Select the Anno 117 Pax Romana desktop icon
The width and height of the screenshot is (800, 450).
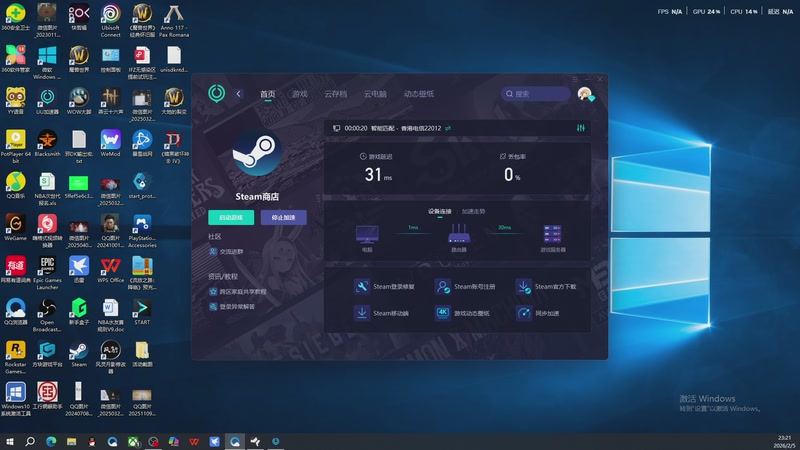(174, 20)
